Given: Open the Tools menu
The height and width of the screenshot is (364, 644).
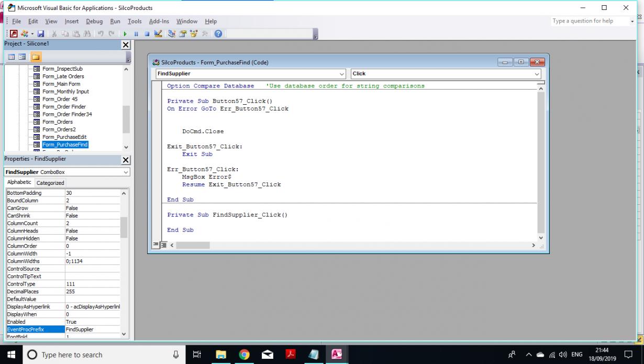Looking at the screenshot, I should point(135,21).
